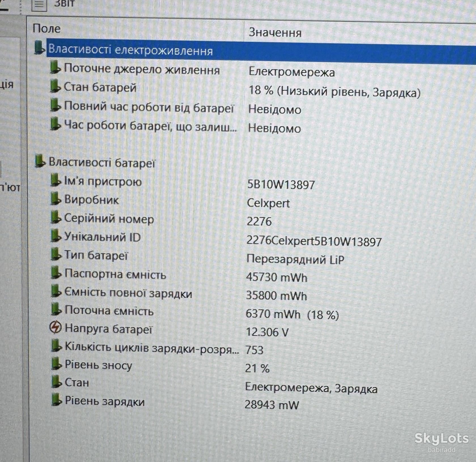Image resolution: width=476 pixels, height=462 pixels.
Task: Select the '35800 mWh' full charge value
Action: [276, 296]
